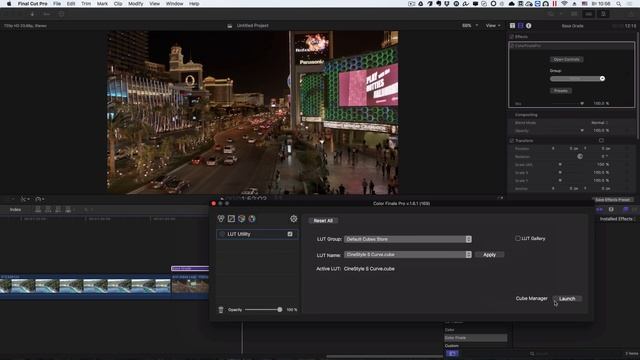Select the blade tool dropdown
This screenshot has height=360, width=640.
click(x=24, y=199)
